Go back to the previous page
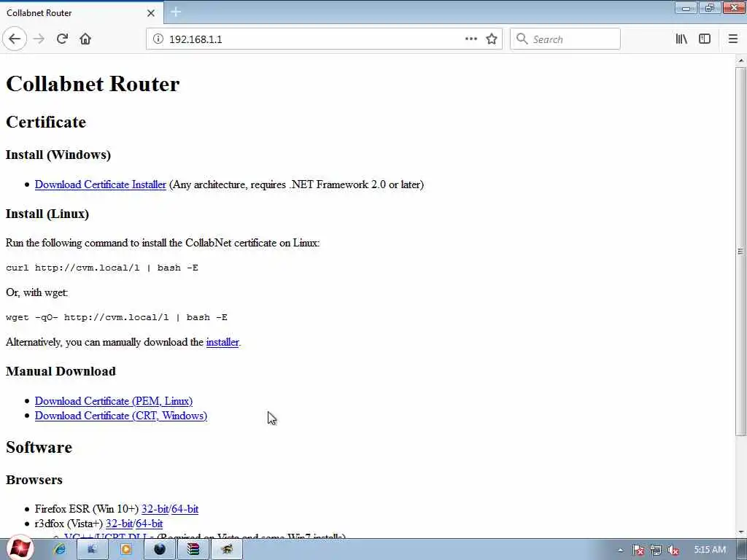 15,39
